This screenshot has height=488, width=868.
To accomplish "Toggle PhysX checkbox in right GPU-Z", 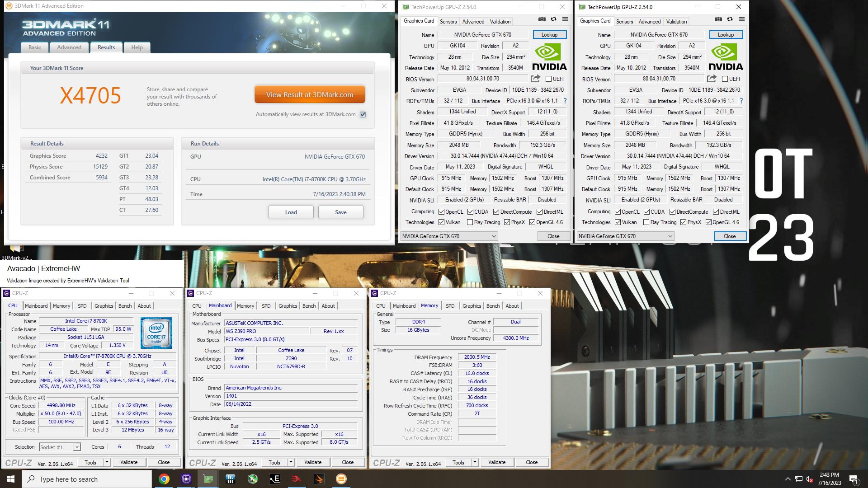I will [684, 222].
